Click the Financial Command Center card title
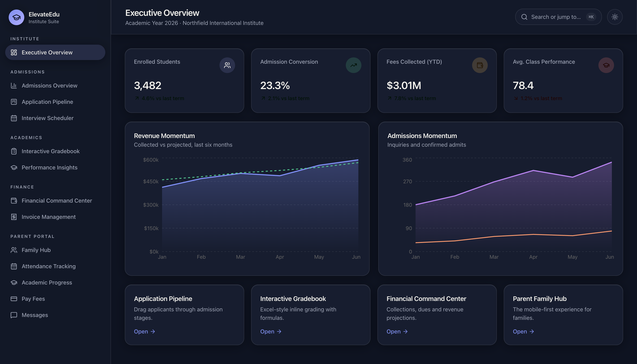637x364 pixels. (x=426, y=299)
